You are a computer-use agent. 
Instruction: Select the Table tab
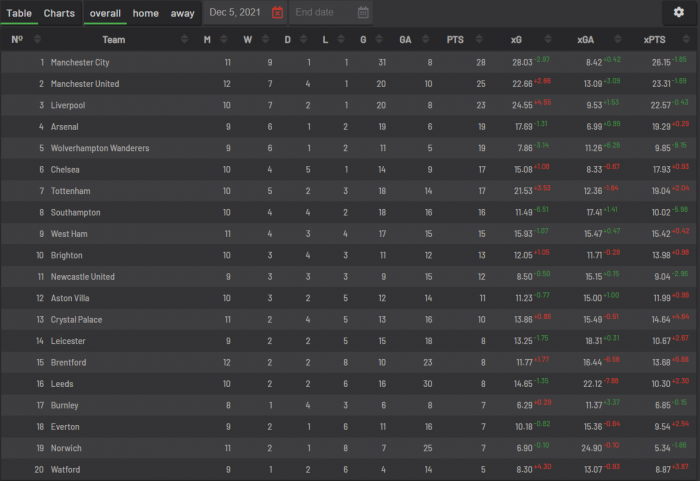(x=20, y=13)
